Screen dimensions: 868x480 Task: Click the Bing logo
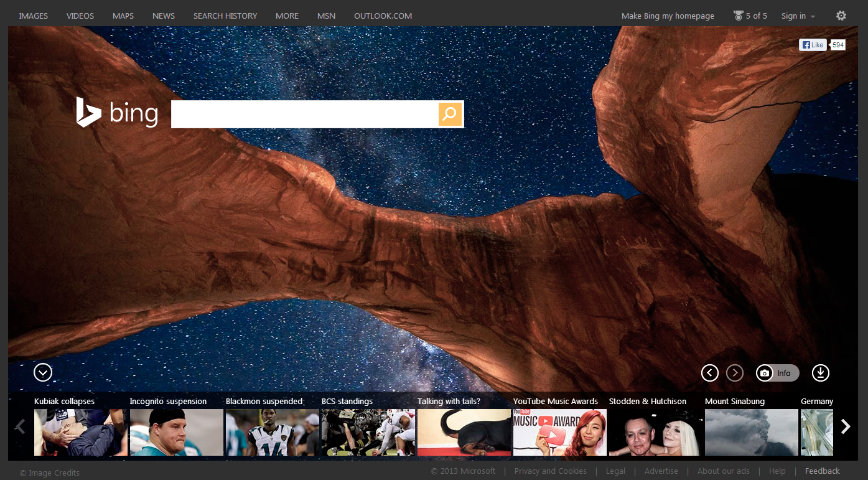[x=117, y=113]
